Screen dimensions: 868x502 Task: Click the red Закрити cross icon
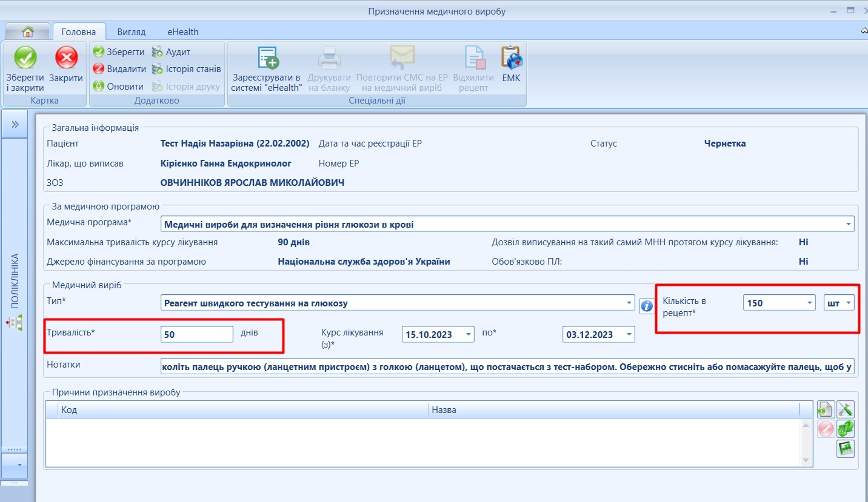[x=66, y=58]
